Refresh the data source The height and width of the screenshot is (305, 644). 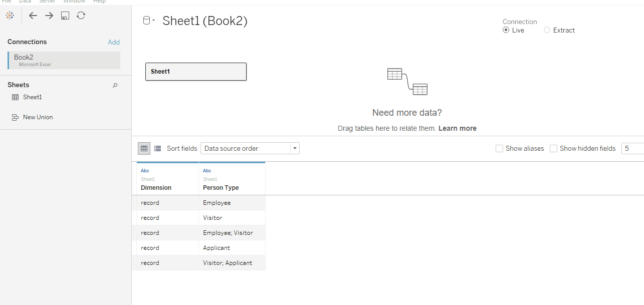click(x=81, y=16)
